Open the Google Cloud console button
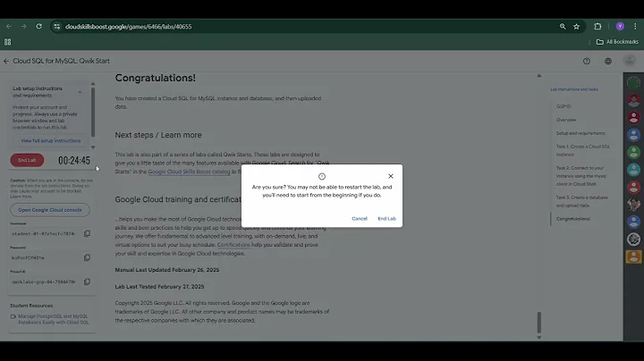The width and height of the screenshot is (644, 361). [x=50, y=210]
